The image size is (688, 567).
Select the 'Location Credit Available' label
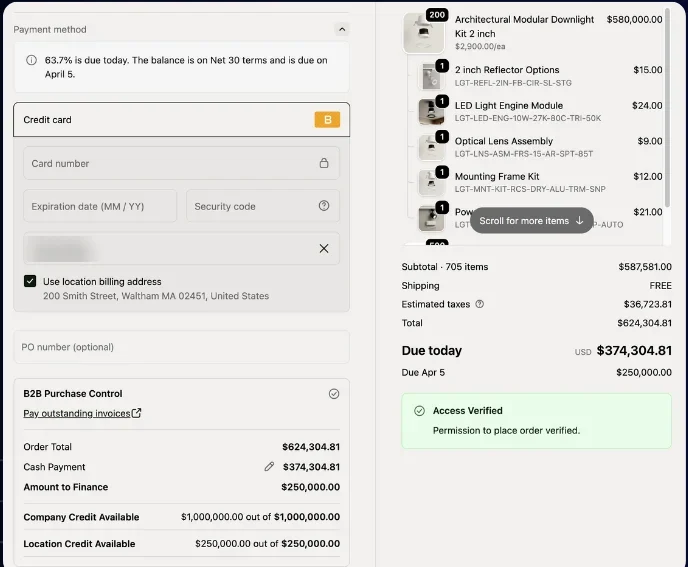click(x=79, y=544)
